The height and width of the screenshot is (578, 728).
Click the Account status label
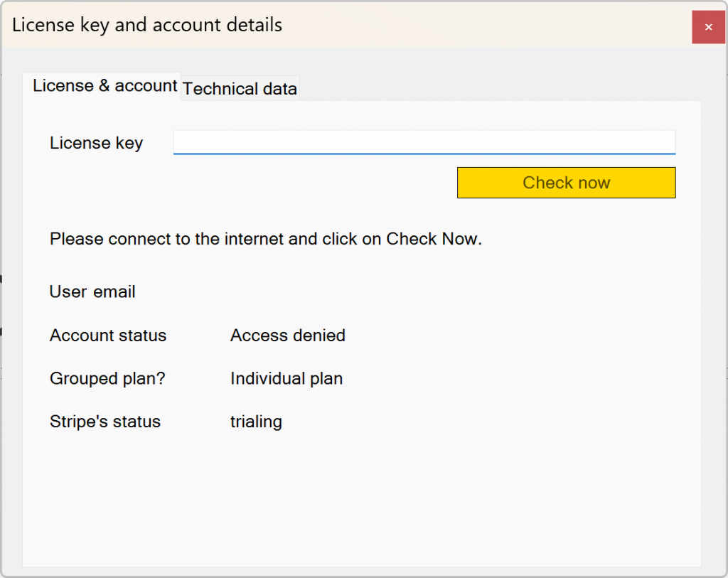[x=108, y=336]
